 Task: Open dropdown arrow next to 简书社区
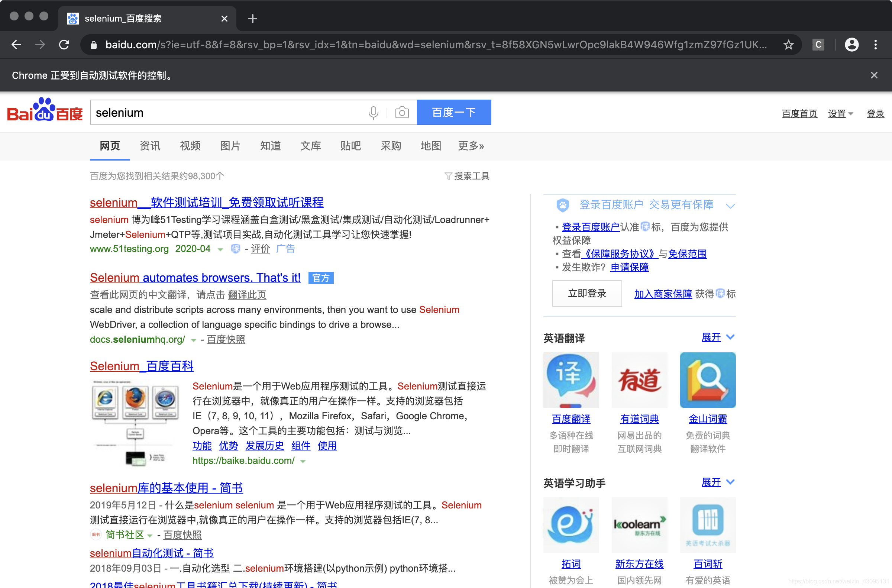pos(150,536)
